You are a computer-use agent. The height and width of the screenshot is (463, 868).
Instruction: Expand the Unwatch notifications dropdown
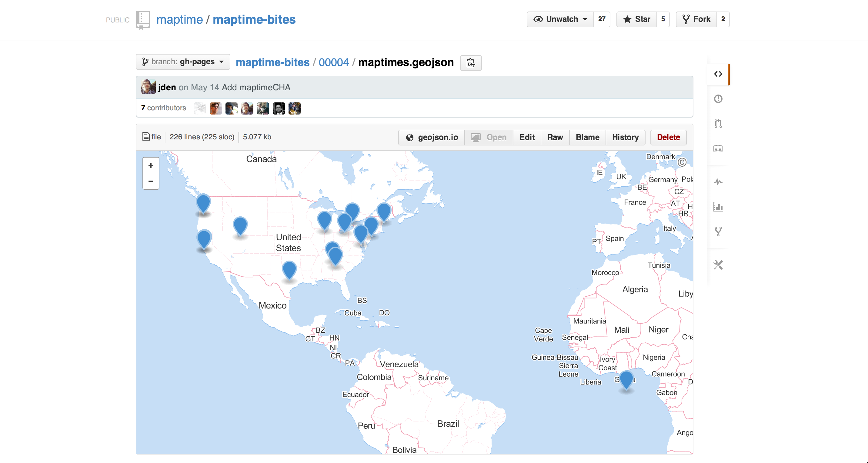click(560, 19)
